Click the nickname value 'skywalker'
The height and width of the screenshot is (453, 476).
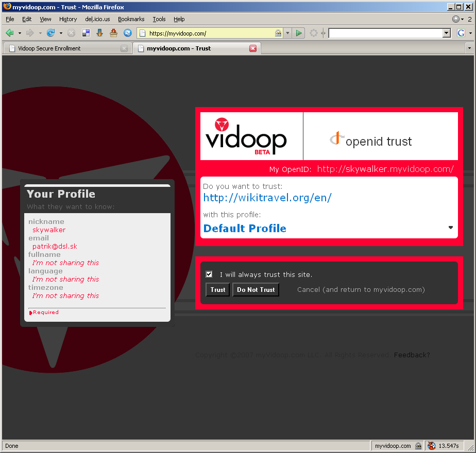(49, 230)
